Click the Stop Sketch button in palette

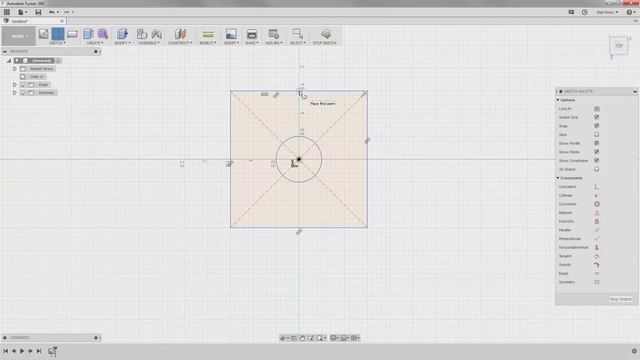pyautogui.click(x=620, y=299)
